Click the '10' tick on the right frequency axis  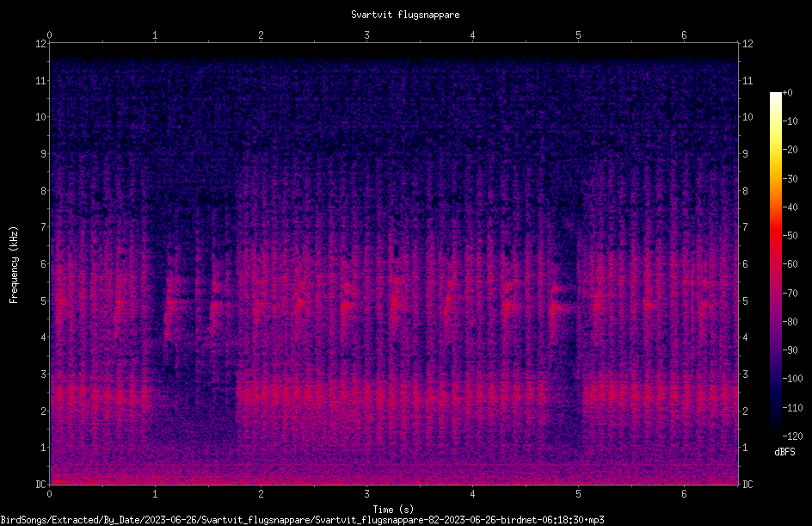click(x=747, y=117)
